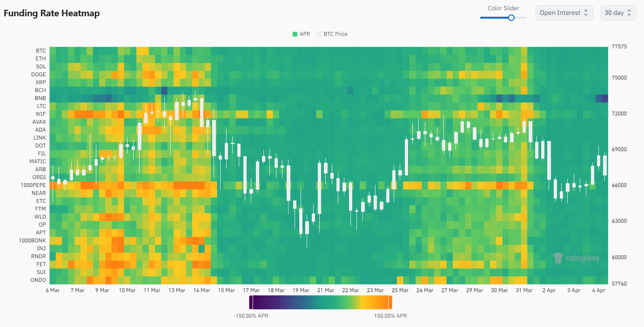The height and width of the screenshot is (327, 644).
Task: Click the 30 day dropdown arrows
Action: point(629,13)
